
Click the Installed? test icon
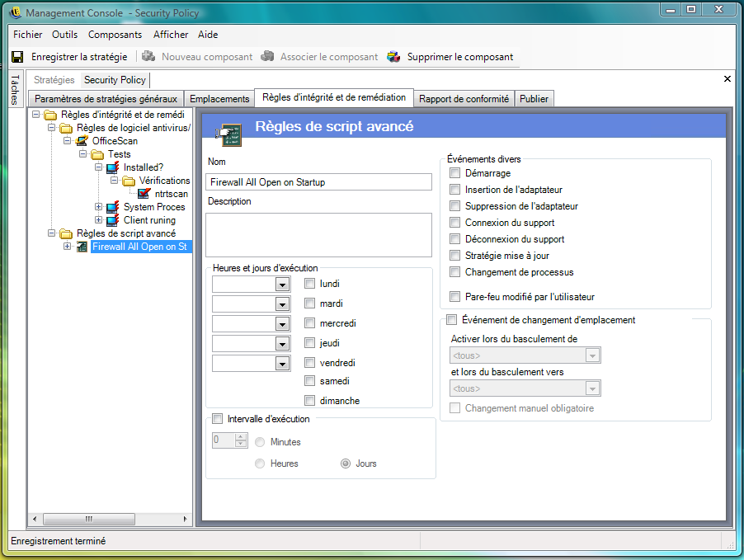tap(113, 167)
